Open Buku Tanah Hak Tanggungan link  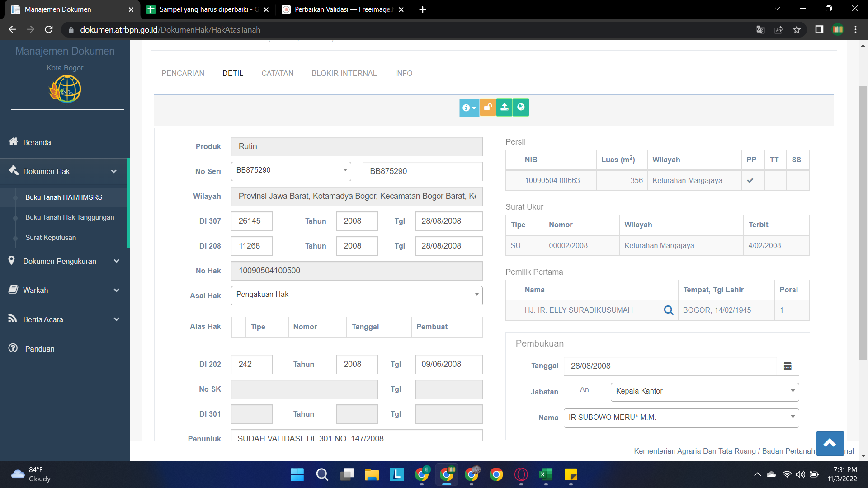coord(70,217)
